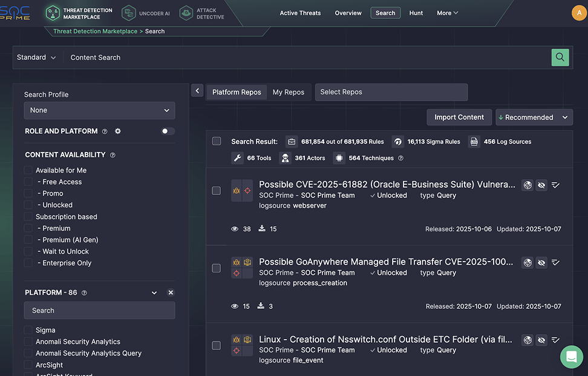The image size is (588, 376).
Task: Open translation options globe icon on CVE-2025-61882 rule
Action: click(527, 185)
